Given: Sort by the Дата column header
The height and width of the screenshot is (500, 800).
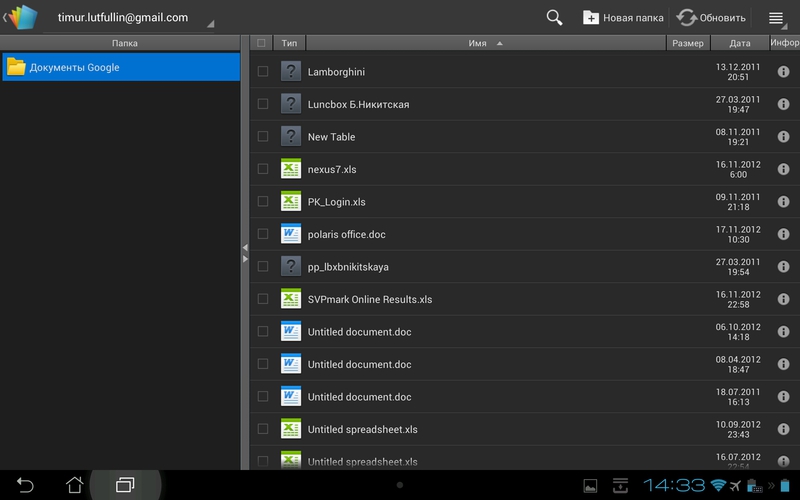Looking at the screenshot, I should coord(739,43).
